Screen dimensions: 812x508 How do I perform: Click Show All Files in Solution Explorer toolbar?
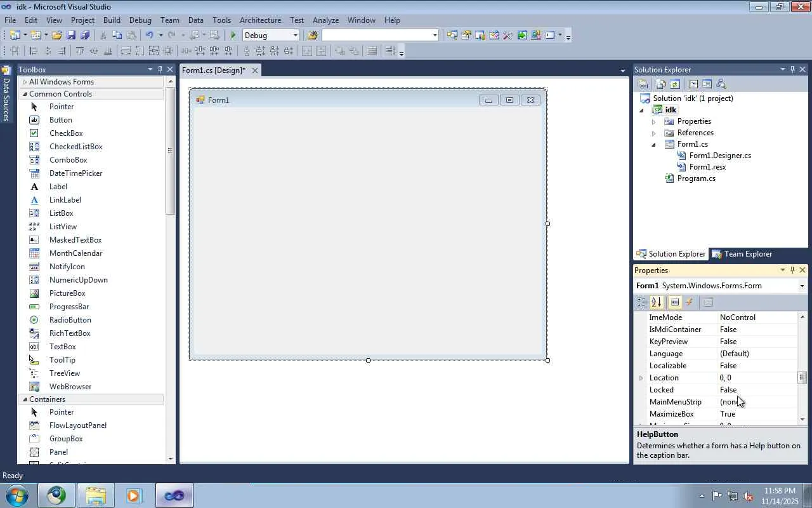[661, 84]
